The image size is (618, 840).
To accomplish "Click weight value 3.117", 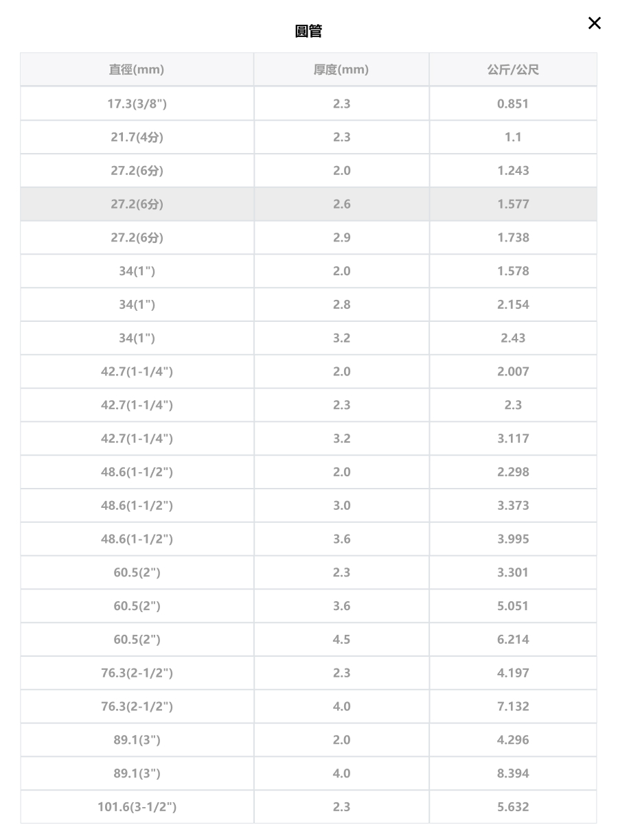I will point(513,439).
